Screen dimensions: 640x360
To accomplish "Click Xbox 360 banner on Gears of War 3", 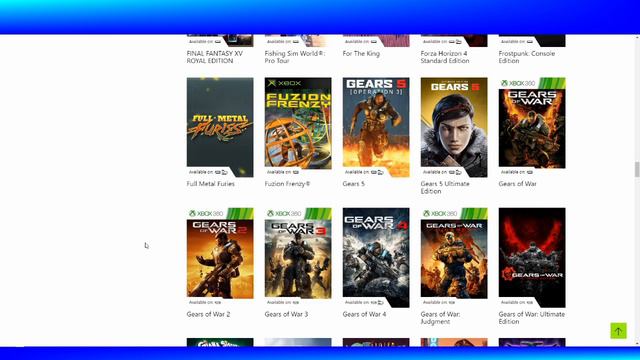I will tap(298, 213).
